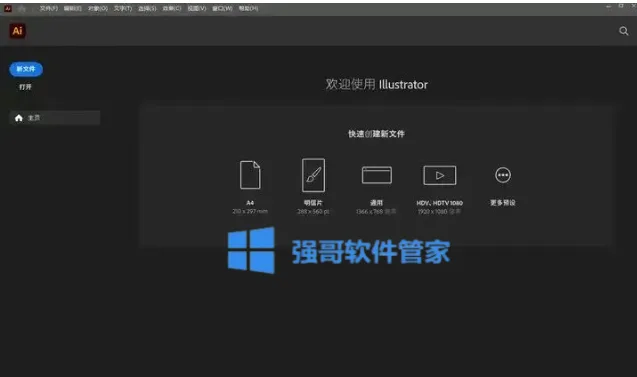Click the greyed home icon beside the 文件 menu
The height and width of the screenshot is (377, 637).
[22, 9]
